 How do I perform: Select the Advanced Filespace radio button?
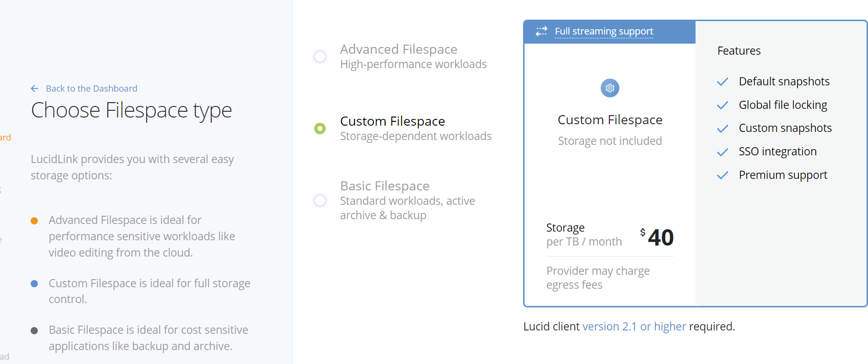[x=320, y=57]
